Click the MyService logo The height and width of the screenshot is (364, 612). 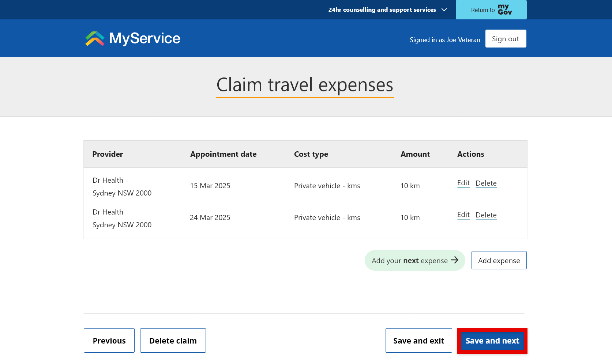[132, 38]
